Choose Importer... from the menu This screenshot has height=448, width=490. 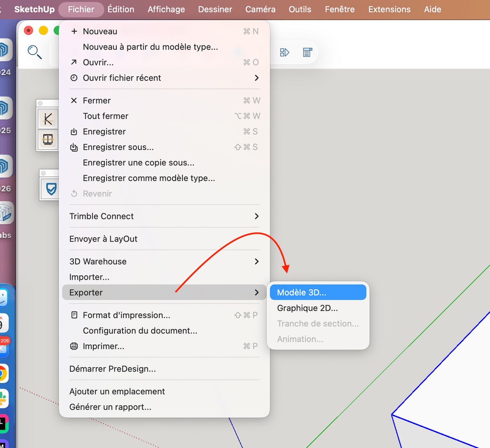165,277
